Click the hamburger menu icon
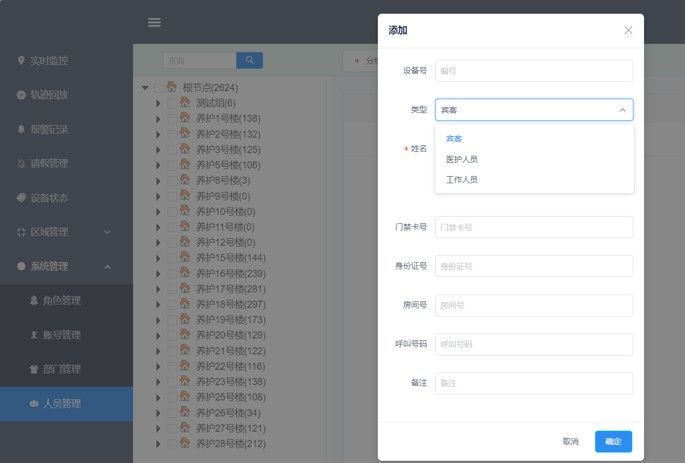Image resolution: width=685 pixels, height=463 pixels. click(x=154, y=22)
